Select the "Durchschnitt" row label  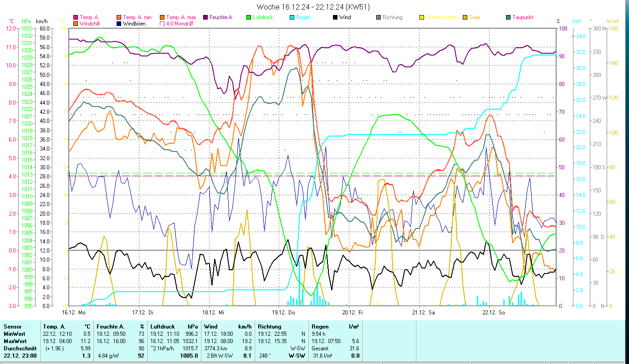click(19, 349)
